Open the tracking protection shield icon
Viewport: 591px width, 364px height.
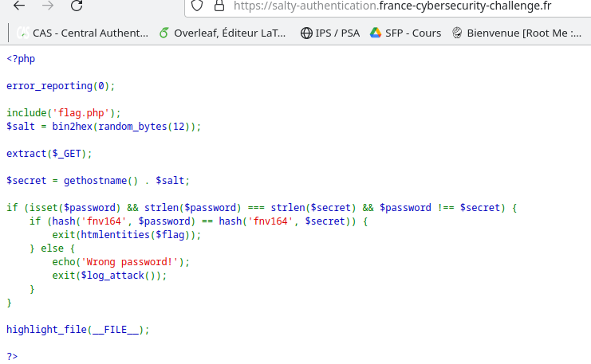coord(199,6)
